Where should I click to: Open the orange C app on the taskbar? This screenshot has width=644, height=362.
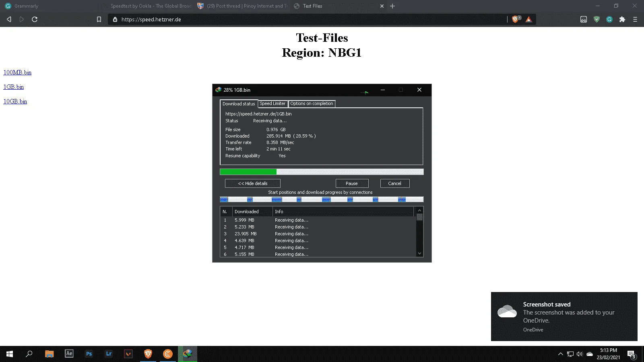coord(168,354)
